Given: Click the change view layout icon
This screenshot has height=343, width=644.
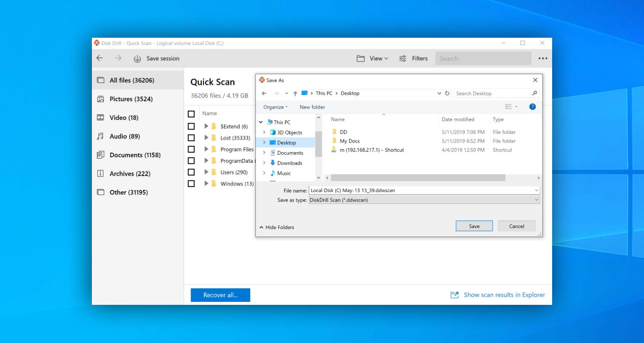Looking at the screenshot, I should 509,107.
